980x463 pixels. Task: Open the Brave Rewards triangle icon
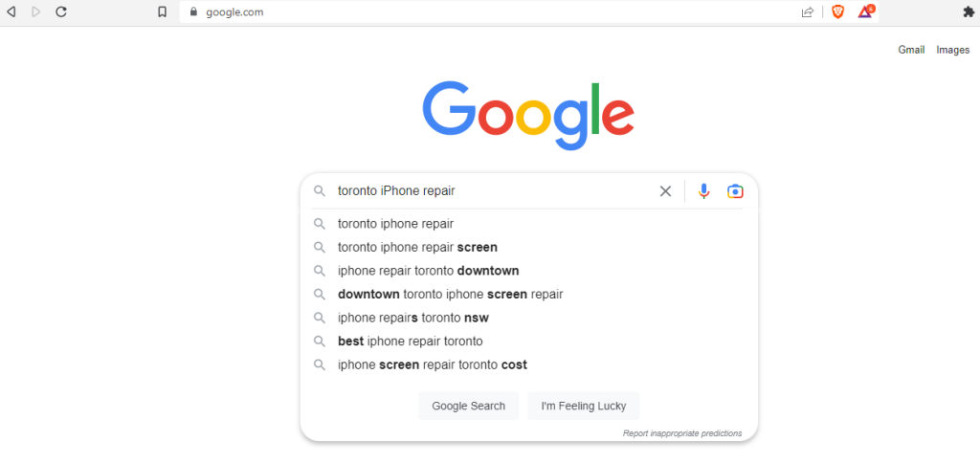(865, 11)
